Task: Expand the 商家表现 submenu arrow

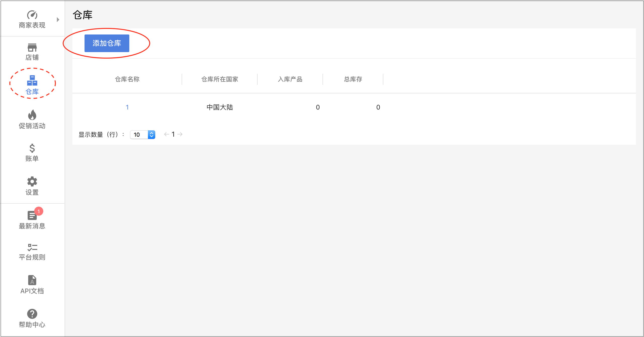Action: coord(58,20)
